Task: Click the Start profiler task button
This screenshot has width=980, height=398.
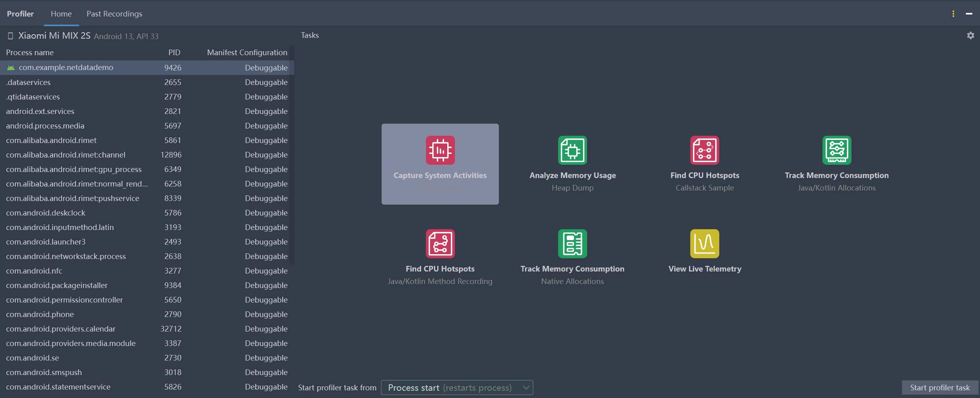Action: 939,388
